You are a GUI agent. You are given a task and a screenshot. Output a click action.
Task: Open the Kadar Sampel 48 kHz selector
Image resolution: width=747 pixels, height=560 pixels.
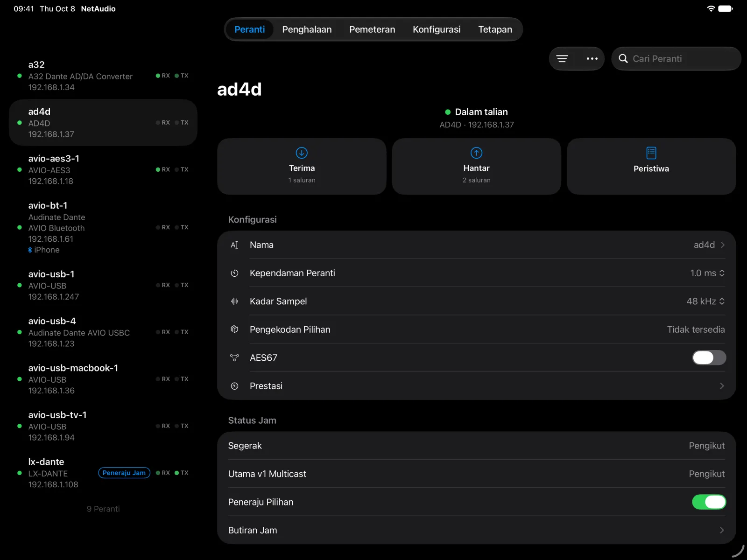click(705, 301)
